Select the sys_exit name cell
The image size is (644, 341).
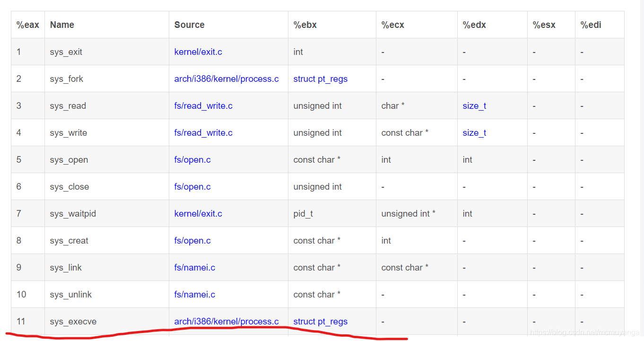[107, 52]
